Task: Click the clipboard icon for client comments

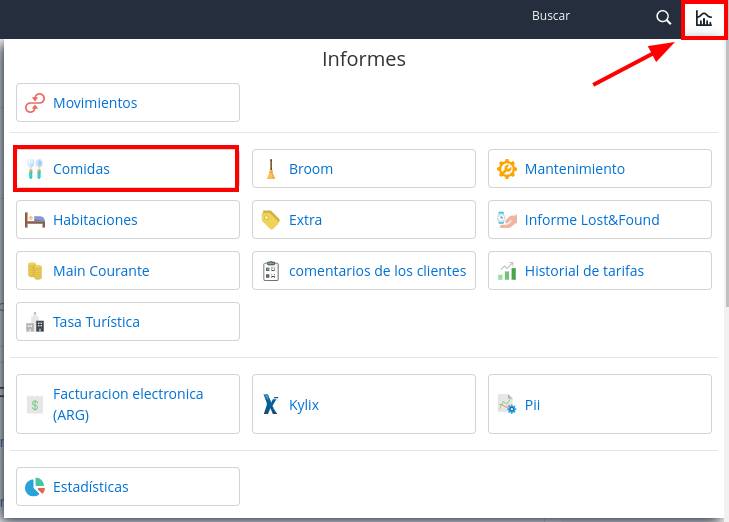Action: click(x=271, y=271)
